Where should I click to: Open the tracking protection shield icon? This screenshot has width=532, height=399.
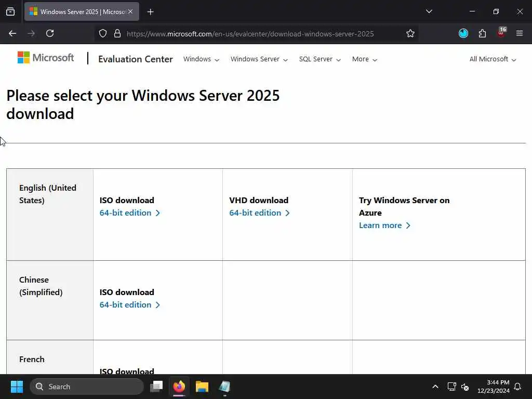coord(103,33)
